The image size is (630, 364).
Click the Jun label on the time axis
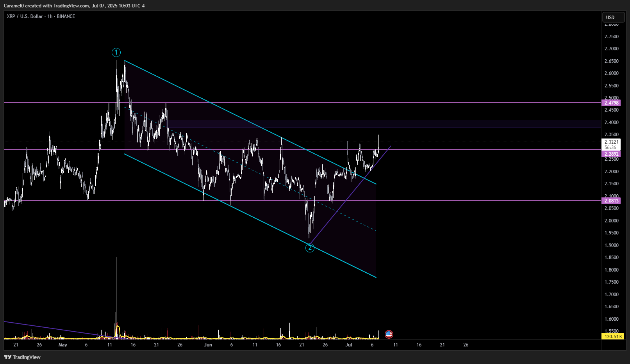click(208, 345)
